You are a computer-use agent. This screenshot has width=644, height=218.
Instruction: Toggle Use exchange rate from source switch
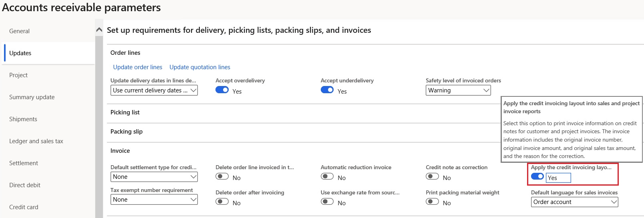point(327,202)
